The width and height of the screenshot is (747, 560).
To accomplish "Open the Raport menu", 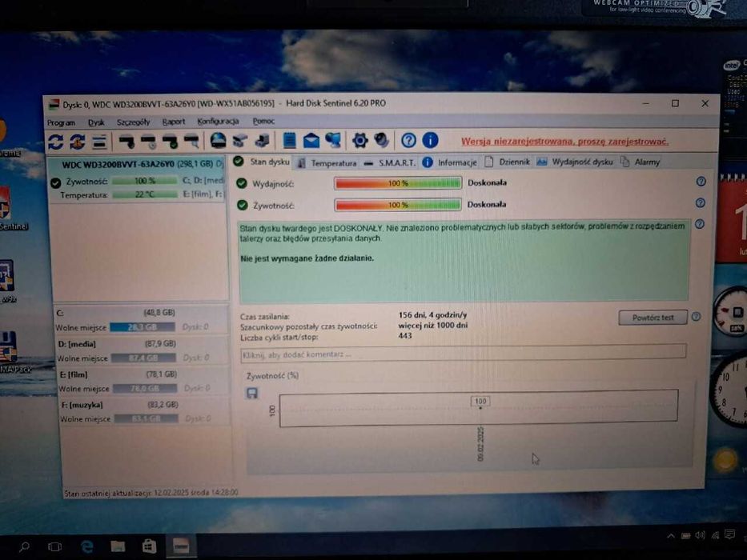I will click(174, 122).
